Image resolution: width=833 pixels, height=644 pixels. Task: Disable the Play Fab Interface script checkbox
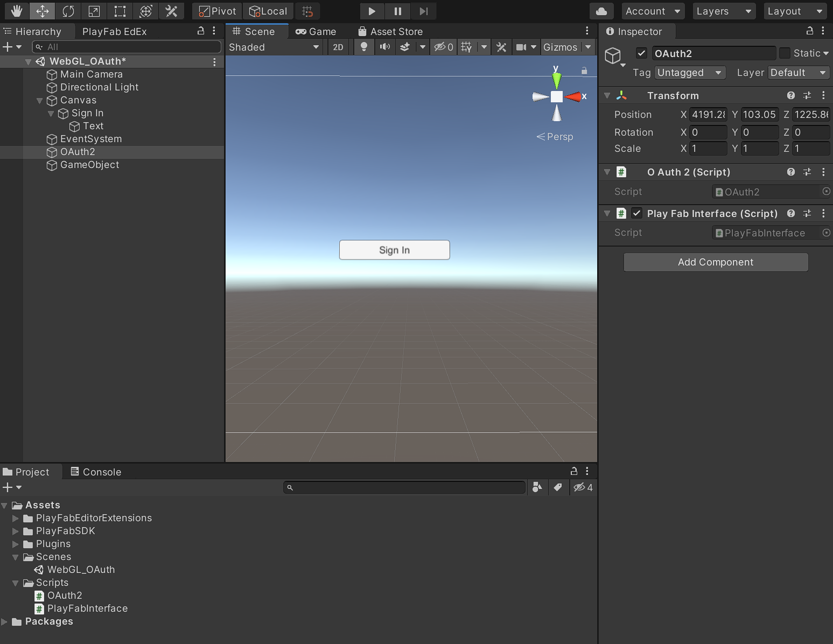tap(637, 213)
